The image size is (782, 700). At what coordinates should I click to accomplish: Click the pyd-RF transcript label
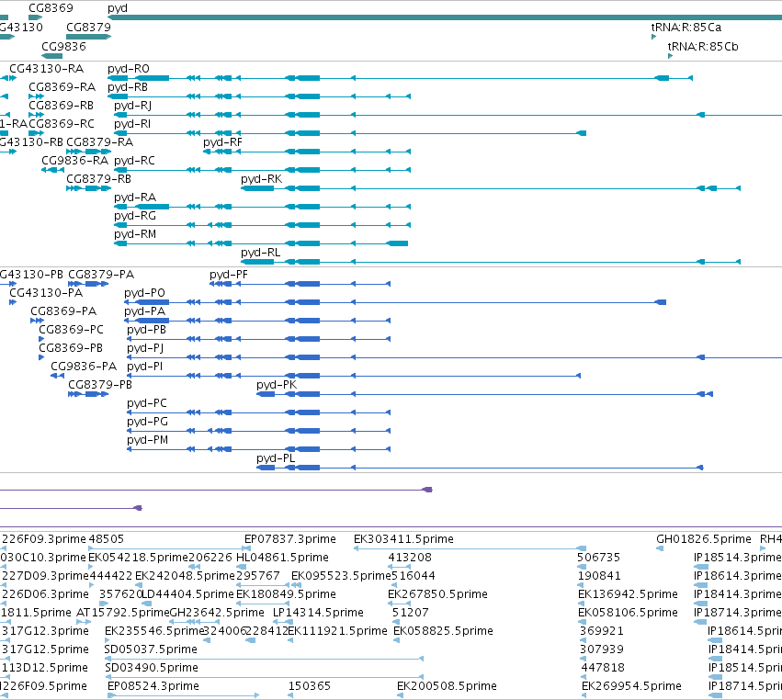pyautogui.click(x=222, y=142)
